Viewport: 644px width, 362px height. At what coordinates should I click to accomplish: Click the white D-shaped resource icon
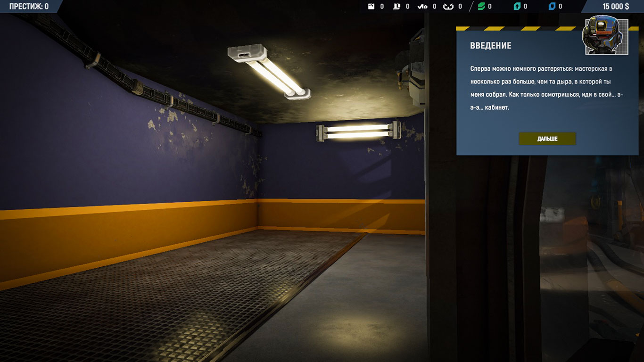click(x=396, y=7)
